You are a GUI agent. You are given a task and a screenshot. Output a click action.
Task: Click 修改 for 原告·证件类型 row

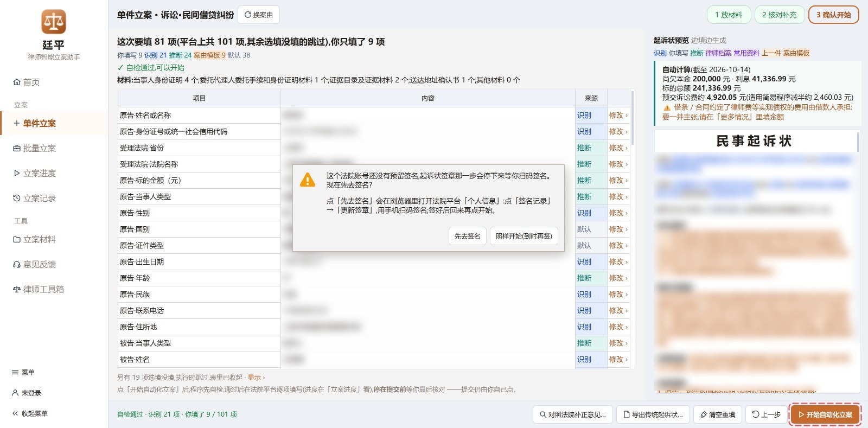618,245
